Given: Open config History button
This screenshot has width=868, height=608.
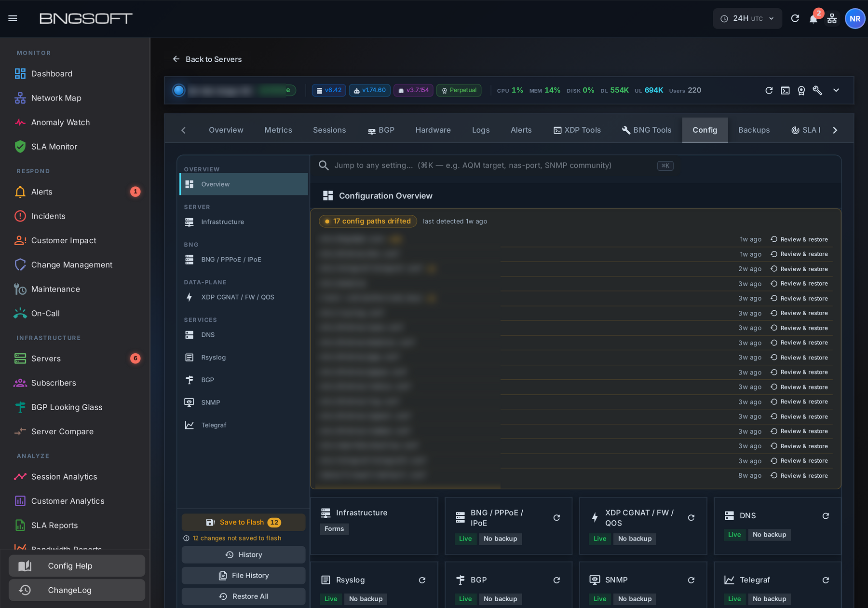Looking at the screenshot, I should [244, 555].
